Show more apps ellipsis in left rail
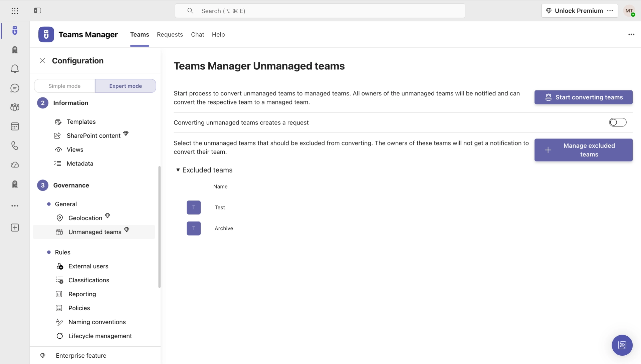Screen dimensions: 641x364 tap(15, 206)
